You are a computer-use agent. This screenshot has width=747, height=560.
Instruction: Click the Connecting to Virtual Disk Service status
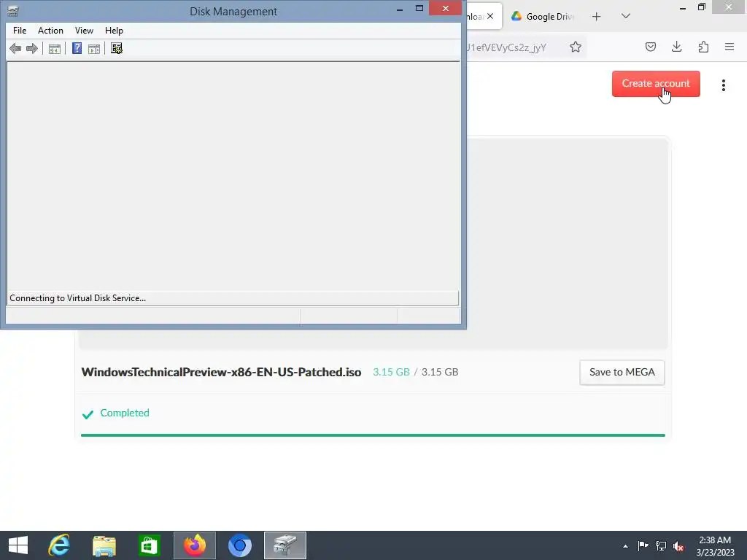(77, 298)
